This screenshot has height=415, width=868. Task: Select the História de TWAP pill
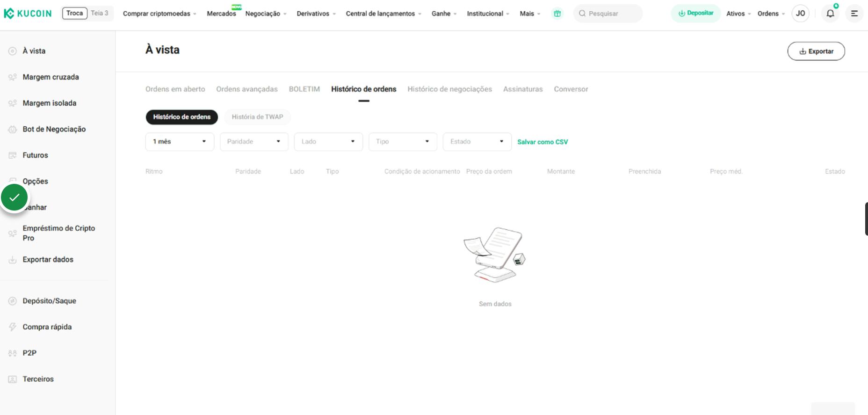[x=257, y=117]
